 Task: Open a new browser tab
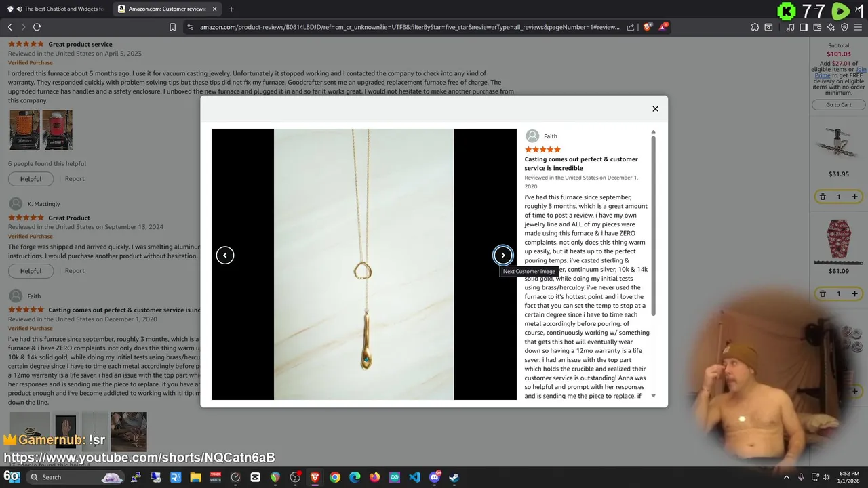tap(231, 9)
